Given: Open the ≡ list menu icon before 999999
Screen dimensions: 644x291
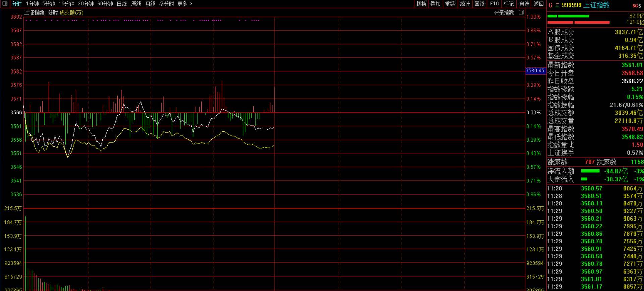Looking at the screenshot, I should coord(557,5).
